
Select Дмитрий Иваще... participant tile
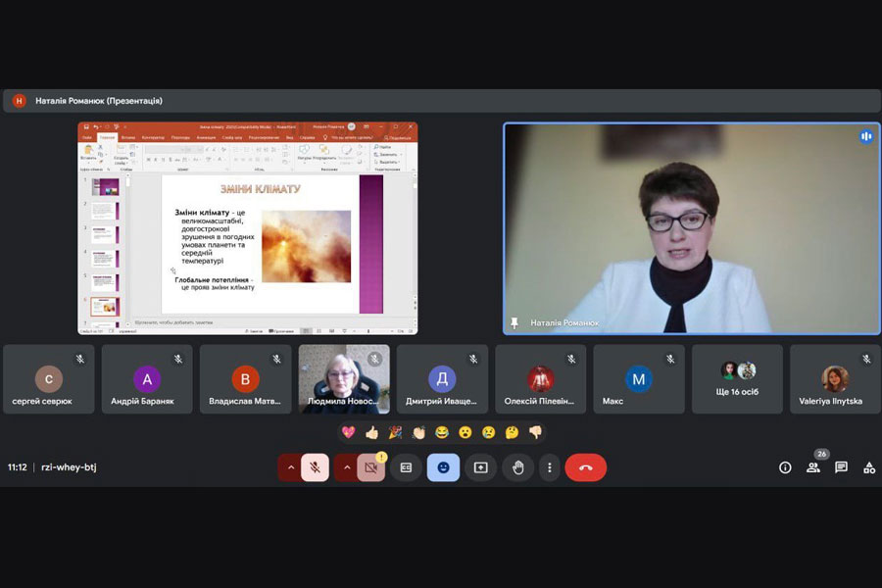coord(442,379)
